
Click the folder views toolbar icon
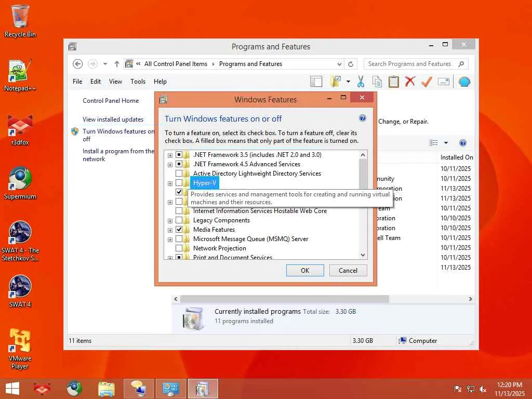coord(336,82)
